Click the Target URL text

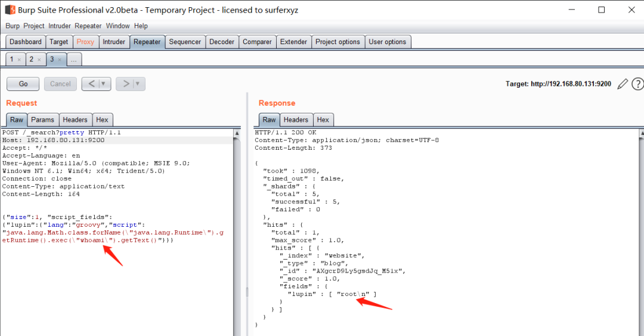coord(558,84)
